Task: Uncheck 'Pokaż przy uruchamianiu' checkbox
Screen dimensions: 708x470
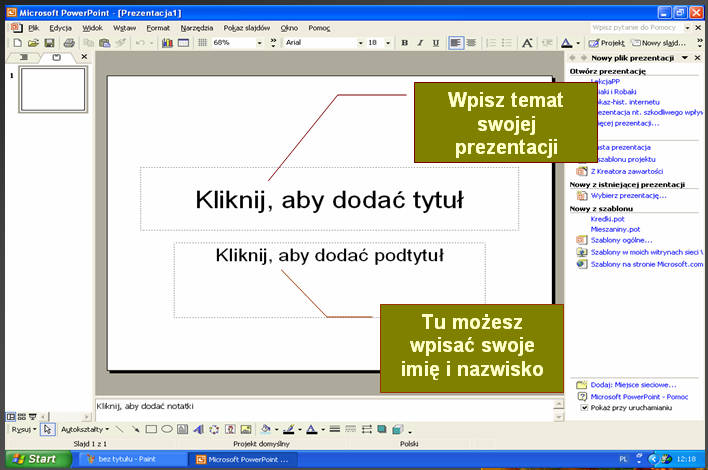Action: (585, 408)
